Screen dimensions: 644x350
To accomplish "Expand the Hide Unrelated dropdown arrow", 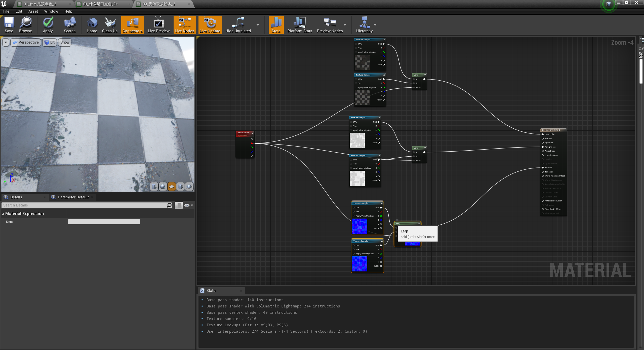I will pyautogui.click(x=258, y=25).
